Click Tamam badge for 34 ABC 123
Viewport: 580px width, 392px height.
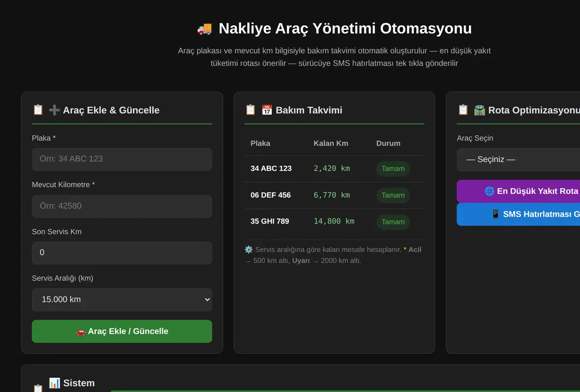point(393,169)
